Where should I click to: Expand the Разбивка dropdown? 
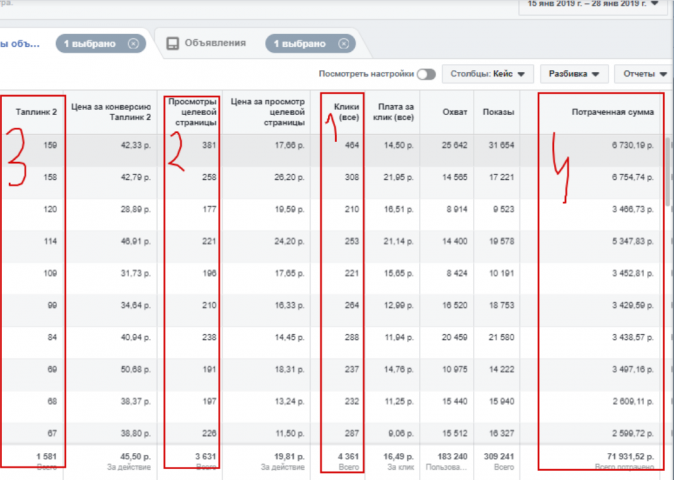[574, 74]
